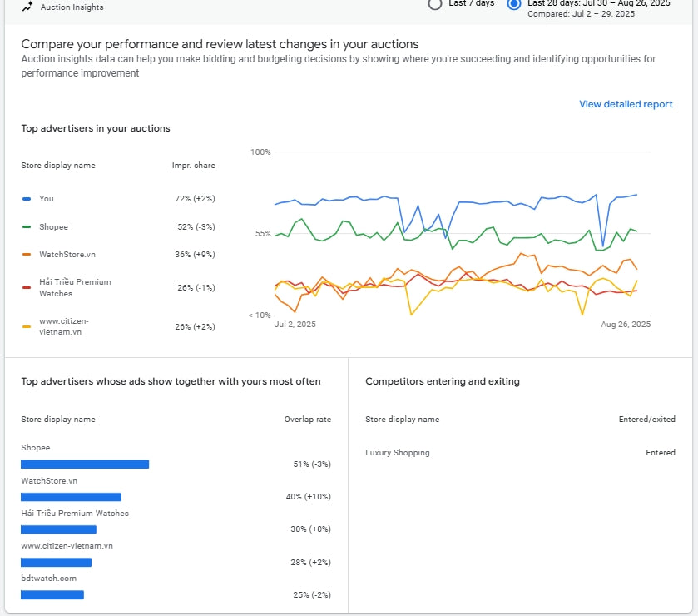Image resolution: width=698 pixels, height=616 pixels.
Task: Click the WatchStore.vn overlap rate bar
Action: coord(71,497)
